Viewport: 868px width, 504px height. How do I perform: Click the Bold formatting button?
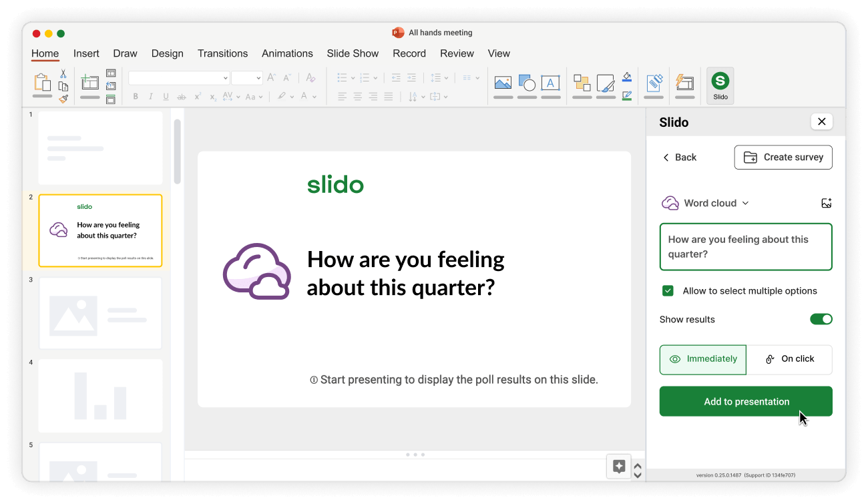136,97
